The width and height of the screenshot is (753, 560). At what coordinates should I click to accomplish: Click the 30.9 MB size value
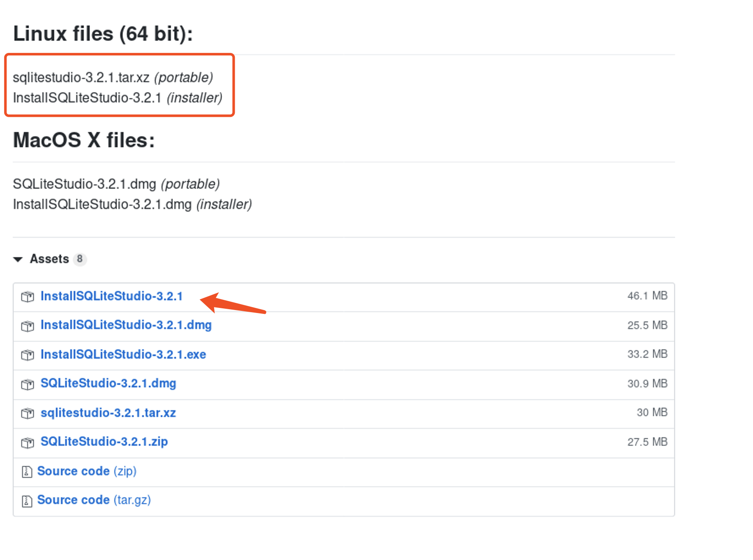coord(647,384)
